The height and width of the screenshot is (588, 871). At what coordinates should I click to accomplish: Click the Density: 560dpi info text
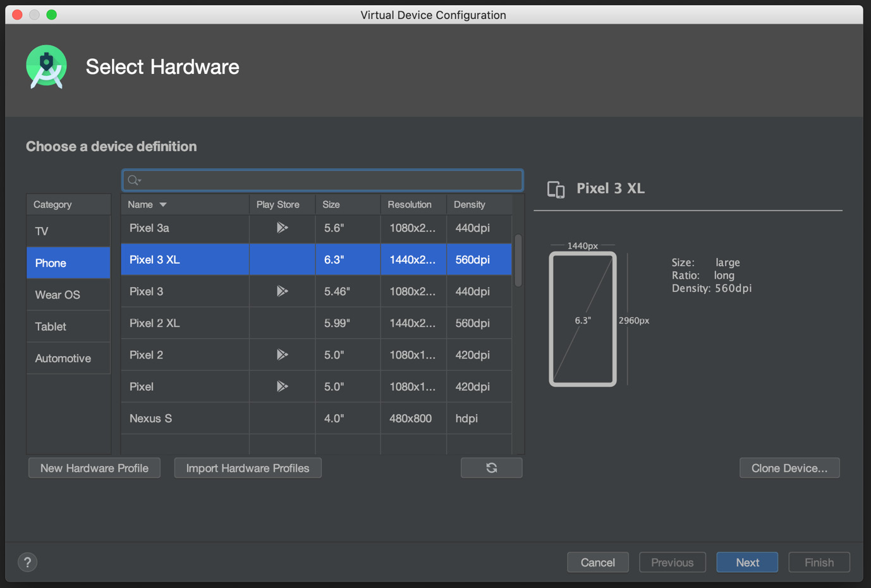[x=712, y=288]
